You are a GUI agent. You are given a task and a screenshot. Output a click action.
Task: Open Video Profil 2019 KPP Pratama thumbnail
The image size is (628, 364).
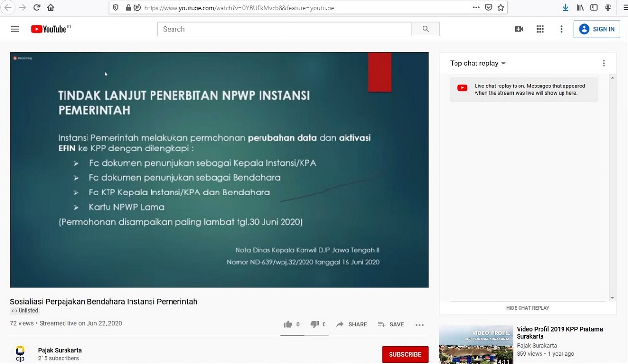click(x=476, y=345)
